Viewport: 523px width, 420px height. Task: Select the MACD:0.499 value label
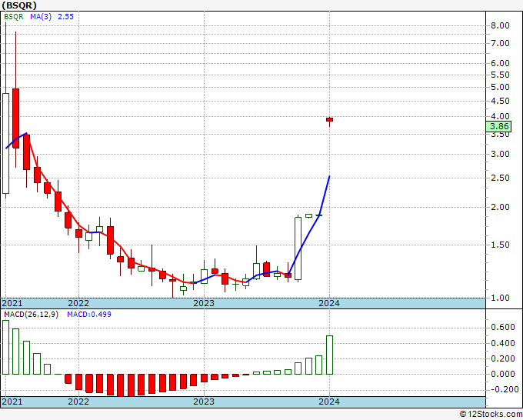click(x=89, y=315)
